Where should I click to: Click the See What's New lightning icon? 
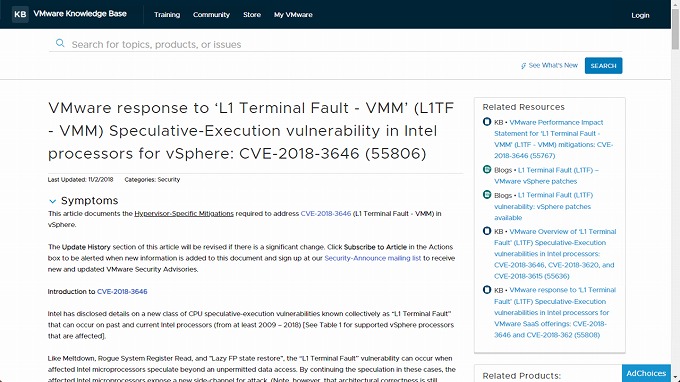click(523, 66)
